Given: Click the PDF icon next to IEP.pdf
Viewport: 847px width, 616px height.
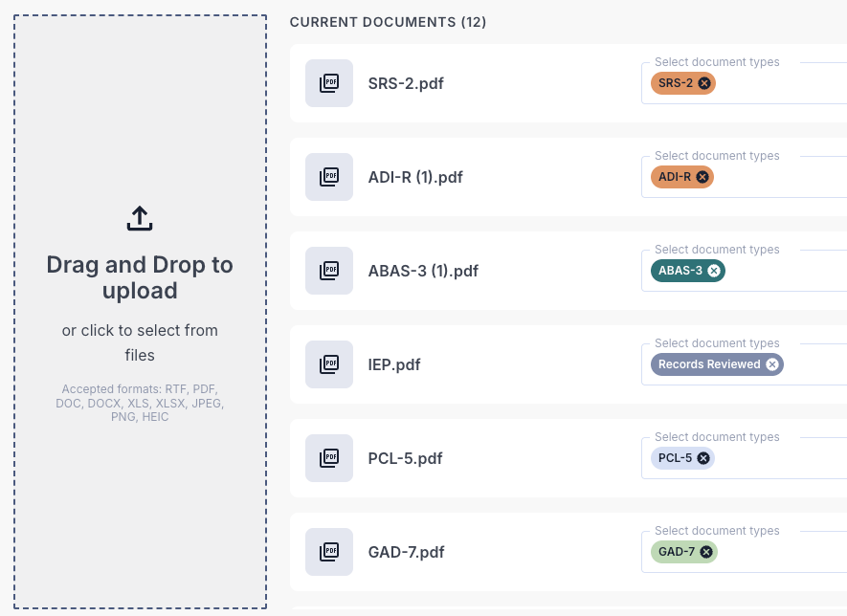Looking at the screenshot, I should (328, 364).
